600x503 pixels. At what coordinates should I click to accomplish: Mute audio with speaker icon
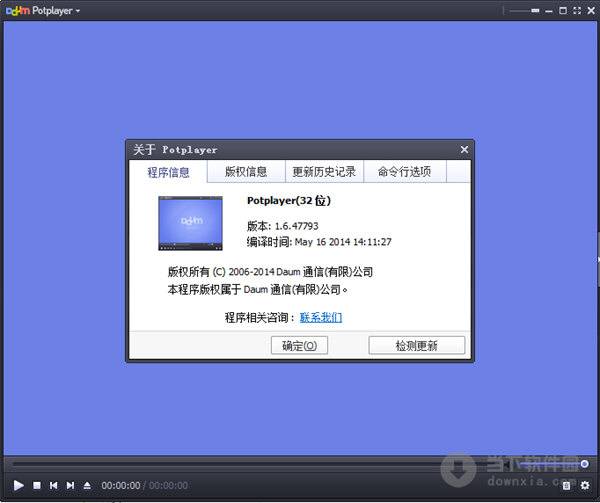click(506, 465)
